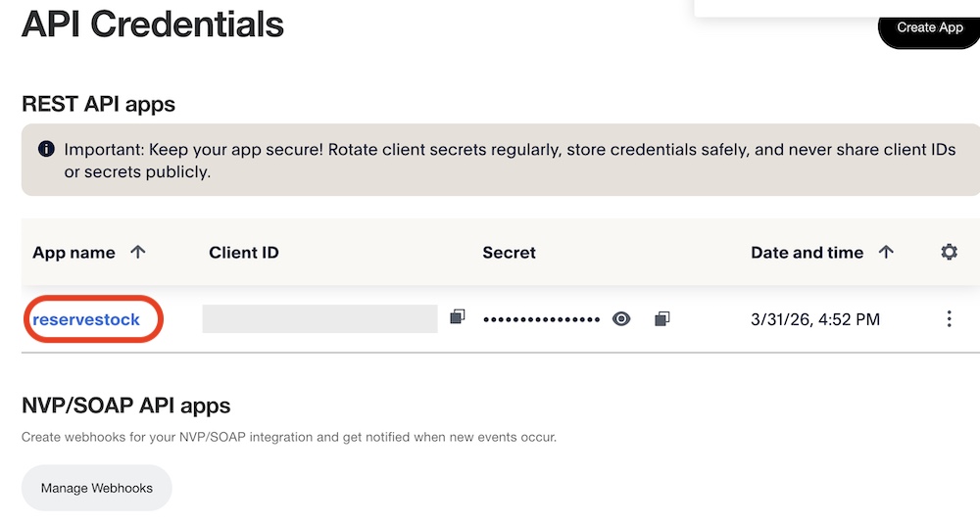This screenshot has width=980, height=525.
Task: Copy the secret value icon
Action: (662, 318)
